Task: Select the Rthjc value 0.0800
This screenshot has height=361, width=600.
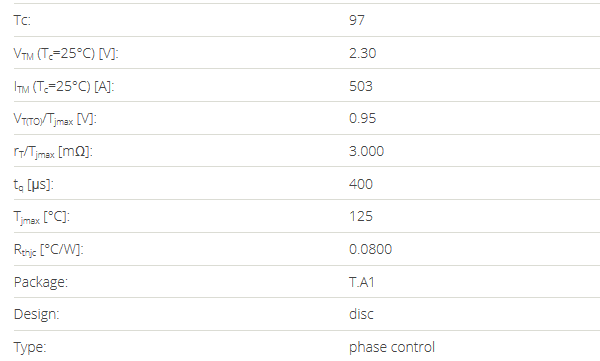Action: pyautogui.click(x=370, y=249)
